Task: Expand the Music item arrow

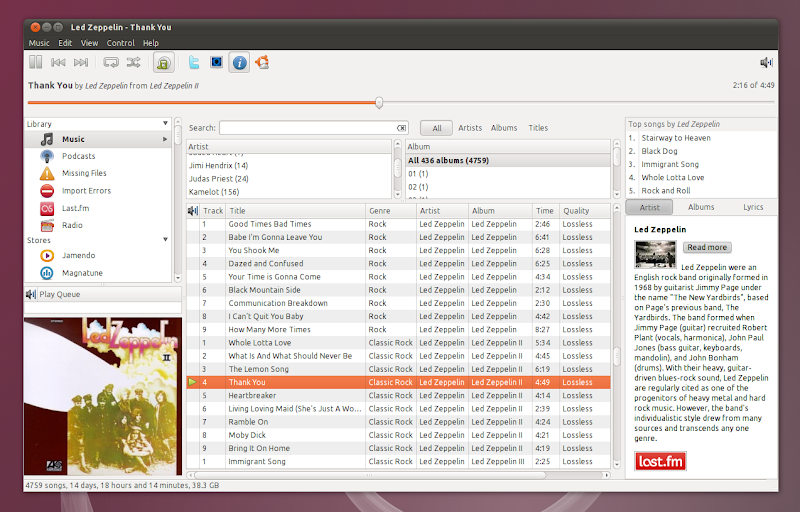Action: coord(166,140)
